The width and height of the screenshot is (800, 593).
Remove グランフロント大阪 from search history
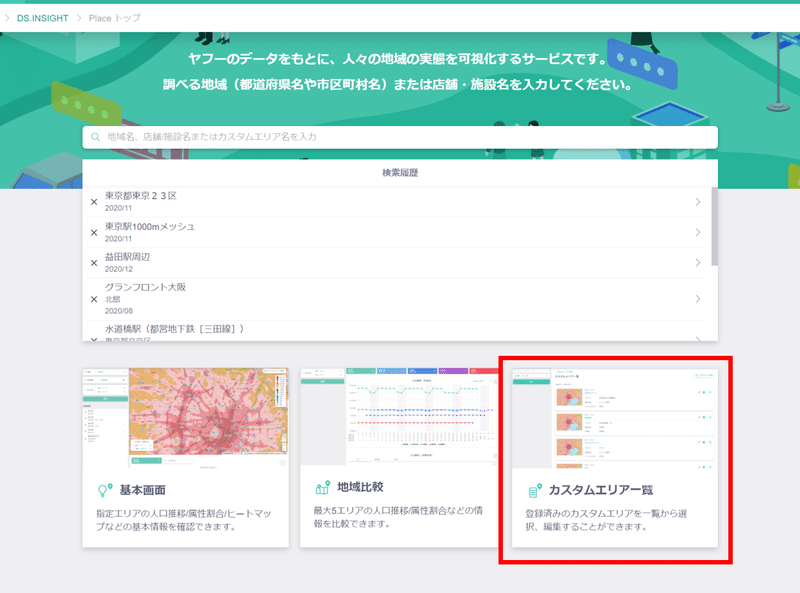tap(94, 299)
